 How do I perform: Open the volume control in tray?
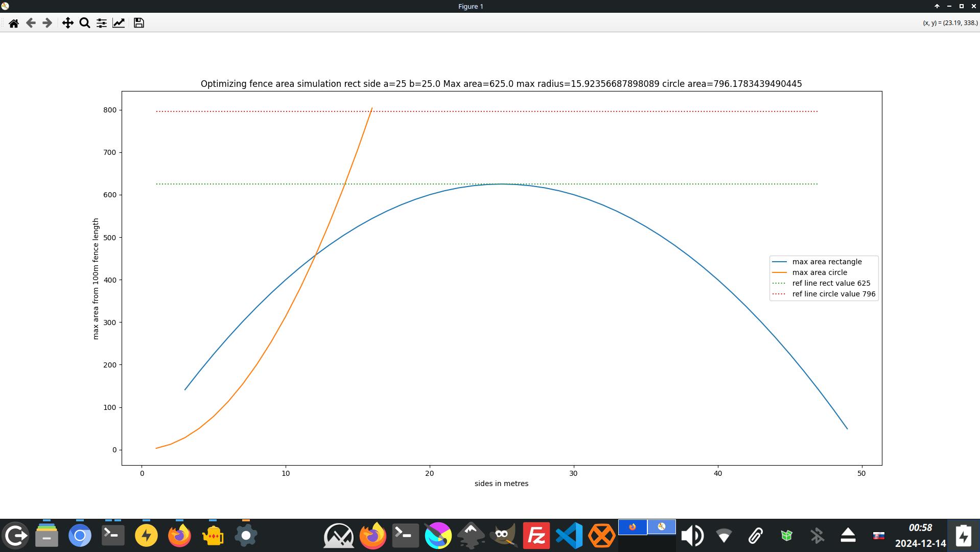[x=692, y=536]
